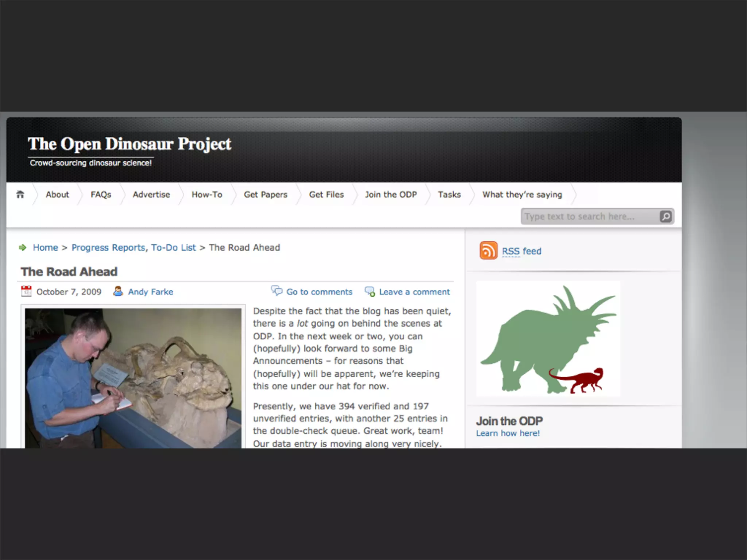This screenshot has width=747, height=560.
Task: Open the How-To navigation item
Action: pos(207,194)
